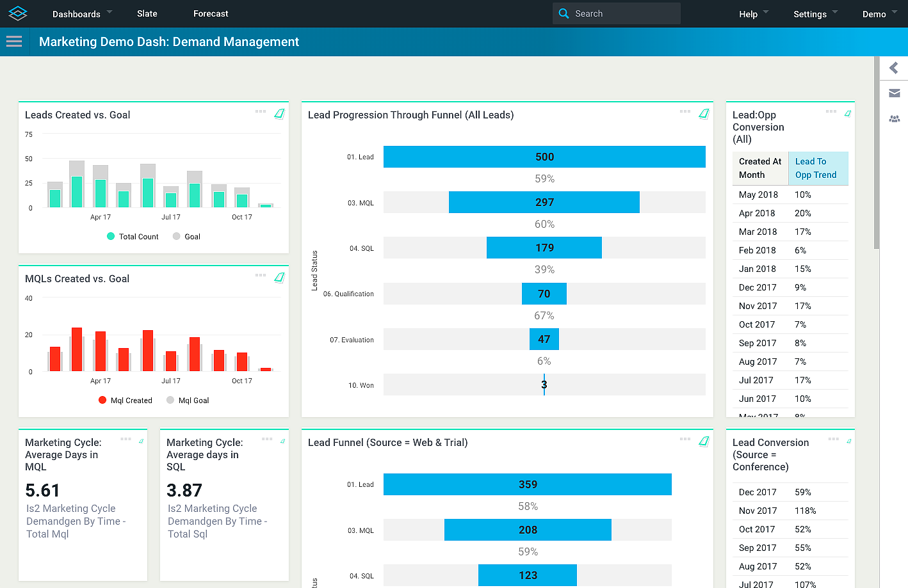908x588 pixels.
Task: Open the Settings dropdown
Action: (815, 14)
